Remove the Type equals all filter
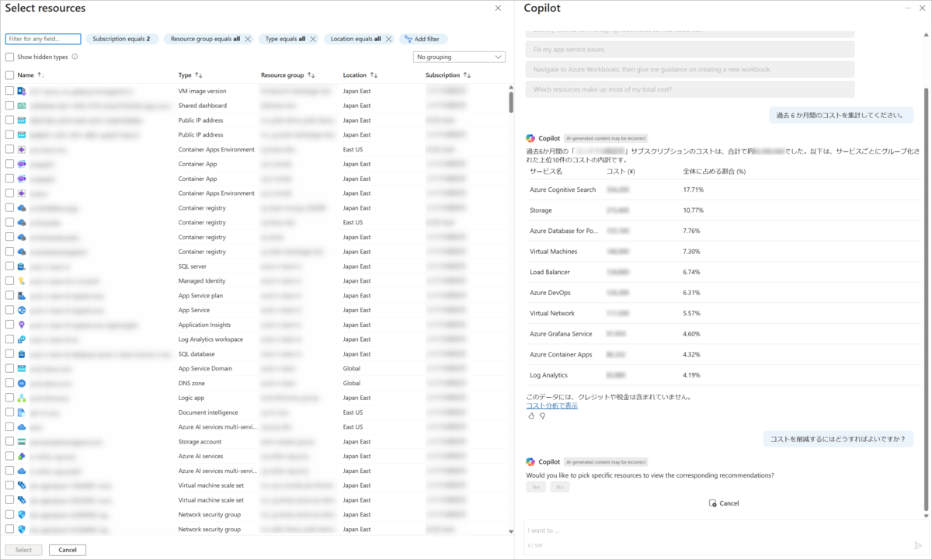 (x=313, y=39)
